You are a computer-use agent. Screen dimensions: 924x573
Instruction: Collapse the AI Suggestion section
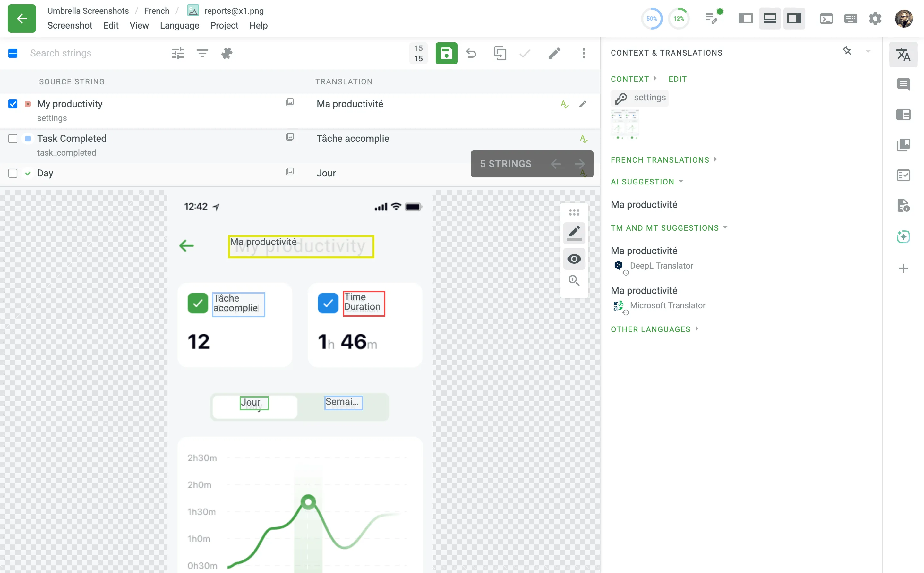(681, 182)
